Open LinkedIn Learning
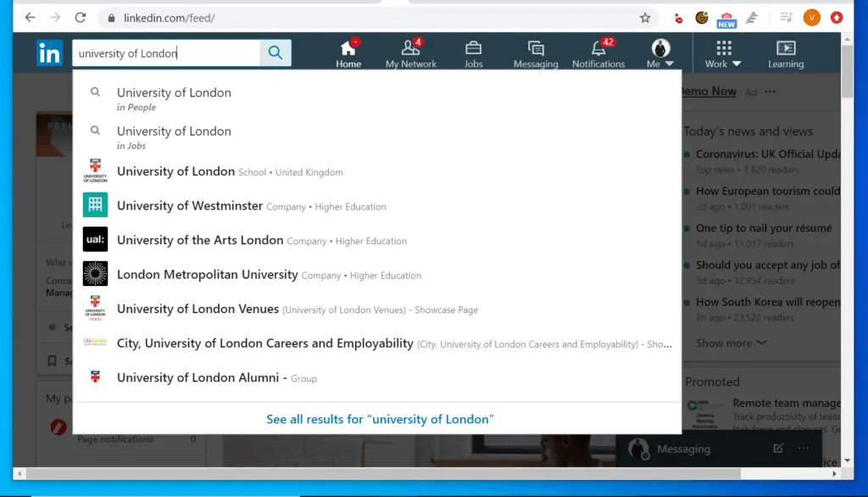The image size is (868, 497). coord(785,52)
